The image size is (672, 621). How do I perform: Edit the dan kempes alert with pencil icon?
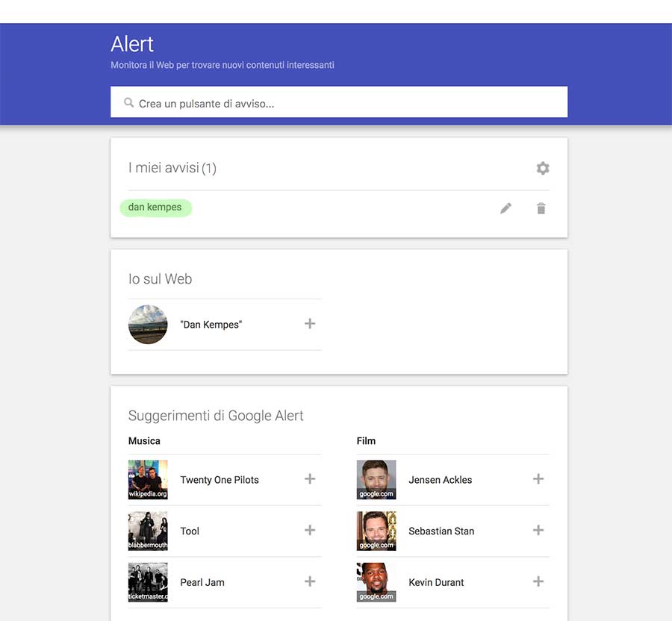505,208
